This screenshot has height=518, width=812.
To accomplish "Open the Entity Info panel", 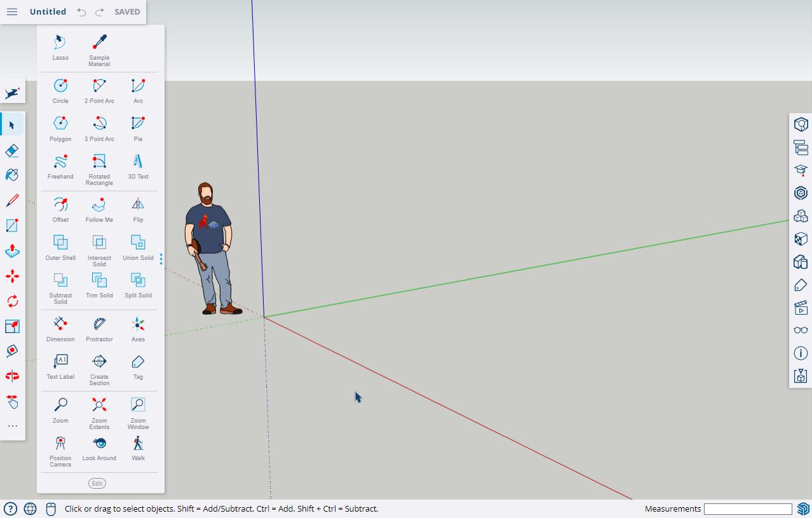I will click(801, 353).
